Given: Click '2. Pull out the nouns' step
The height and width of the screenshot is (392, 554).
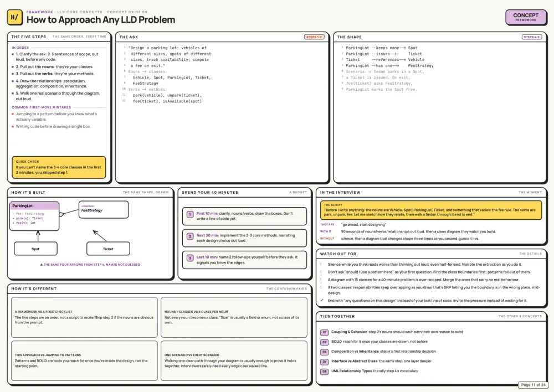Looking at the screenshot, I should tap(54, 67).
